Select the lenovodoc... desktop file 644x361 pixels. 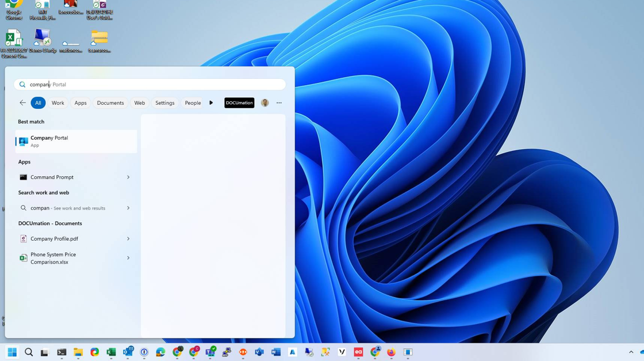[x=71, y=8]
